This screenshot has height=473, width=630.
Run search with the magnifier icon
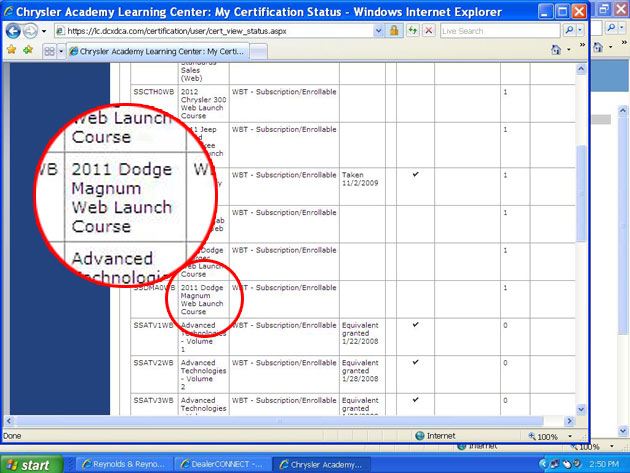[x=569, y=30]
